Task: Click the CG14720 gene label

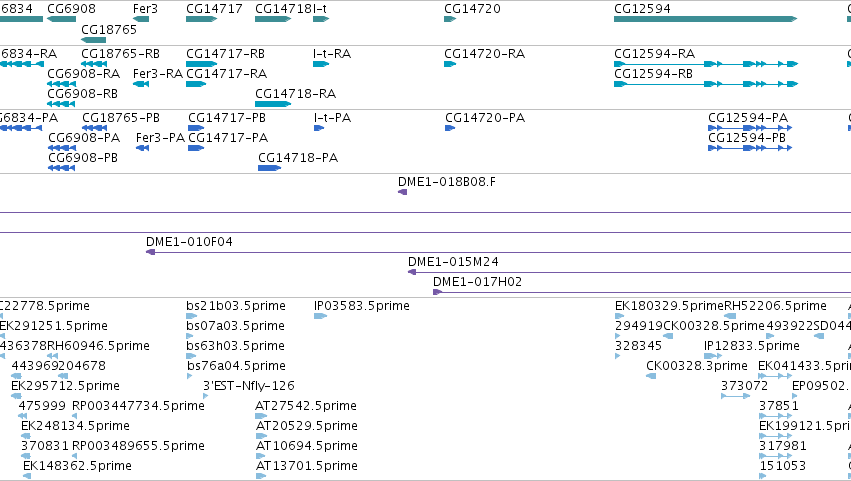Action: [472, 9]
